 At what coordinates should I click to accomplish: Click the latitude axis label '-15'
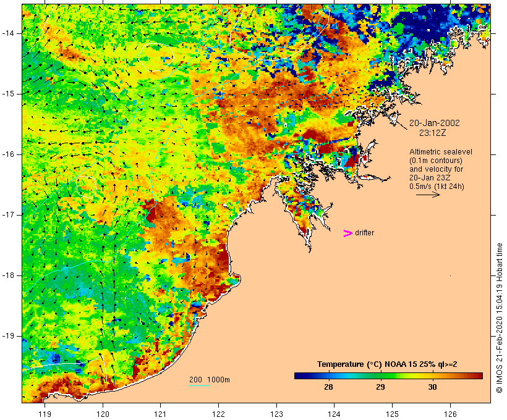[x=7, y=94]
